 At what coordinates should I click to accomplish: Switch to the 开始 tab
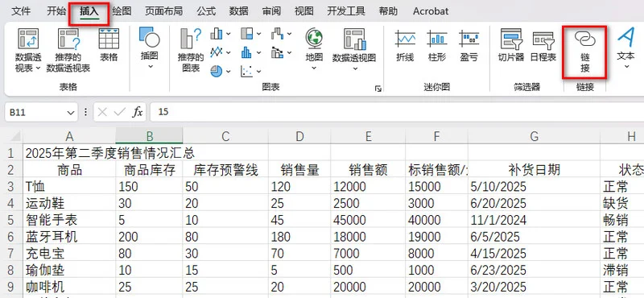56,11
